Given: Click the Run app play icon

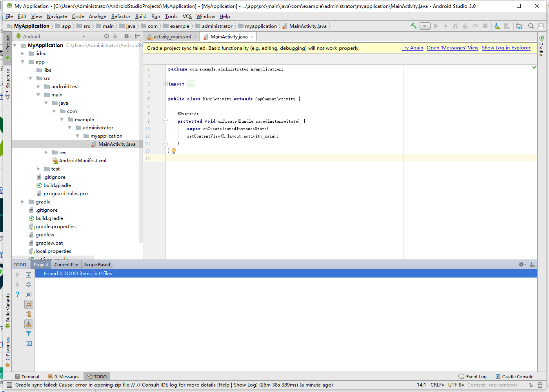Looking at the screenshot, I should click(436, 26).
